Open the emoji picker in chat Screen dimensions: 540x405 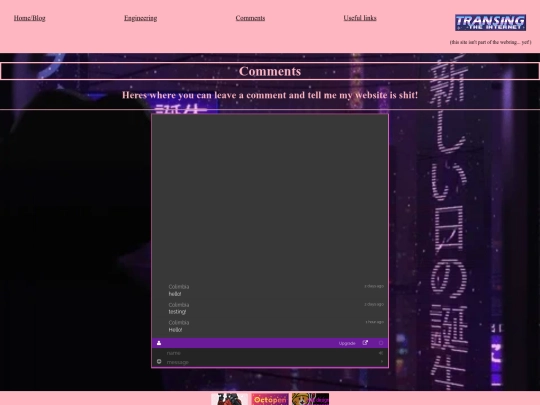pos(159,362)
